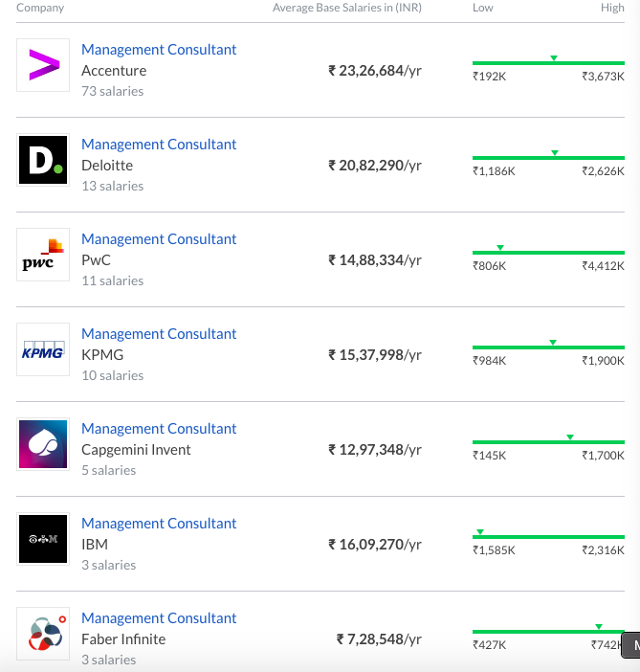Click the KPMG company logo
This screenshot has height=672, width=640.
(43, 349)
